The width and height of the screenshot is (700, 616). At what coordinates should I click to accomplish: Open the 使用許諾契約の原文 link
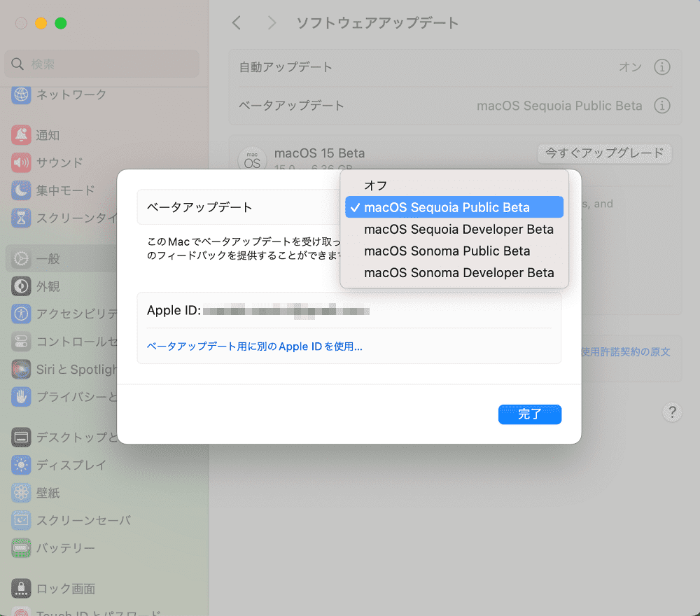point(626,351)
